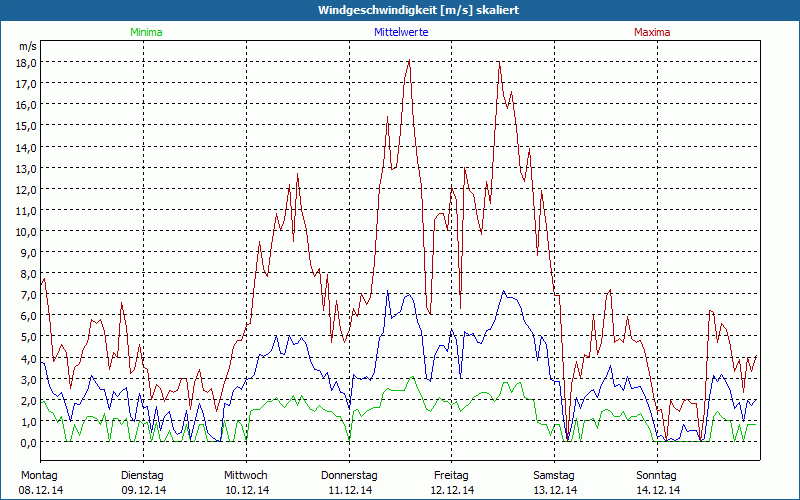The width and height of the screenshot is (800, 500).
Task: Click the 14.12.14 date label
Action: 658,490
